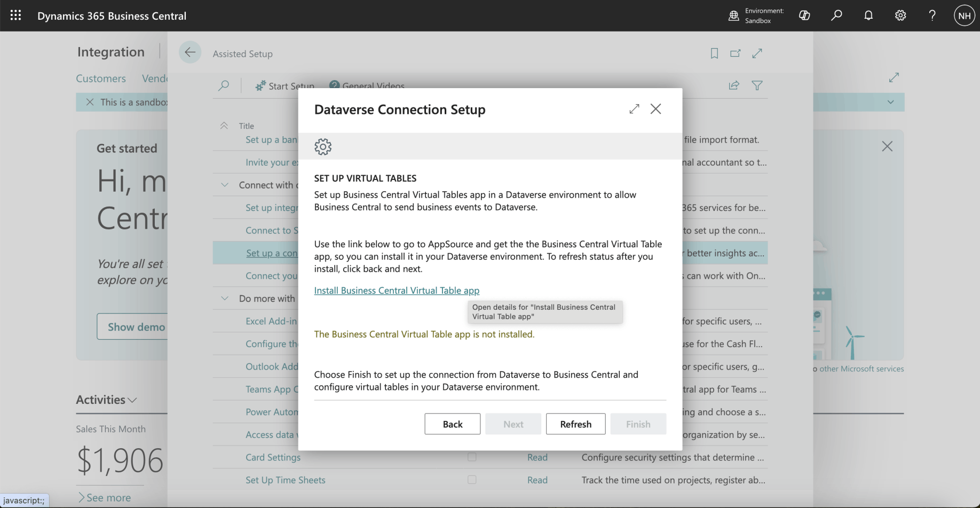Open the notifications bell
The height and width of the screenshot is (508, 980).
(x=868, y=15)
